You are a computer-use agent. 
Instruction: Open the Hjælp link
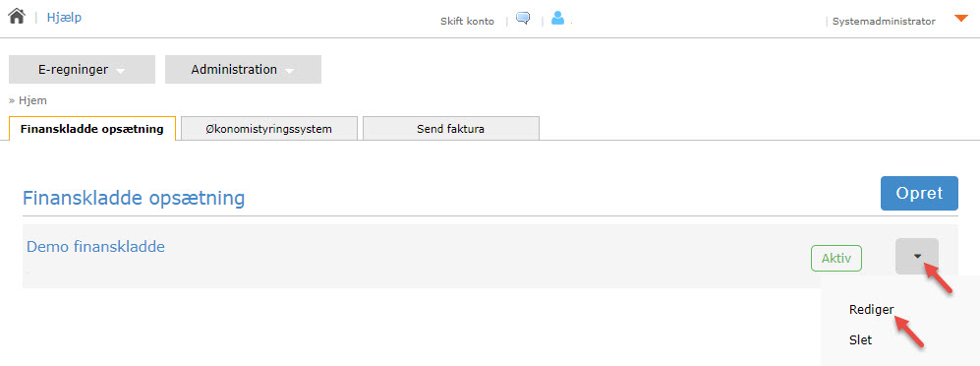point(64,18)
